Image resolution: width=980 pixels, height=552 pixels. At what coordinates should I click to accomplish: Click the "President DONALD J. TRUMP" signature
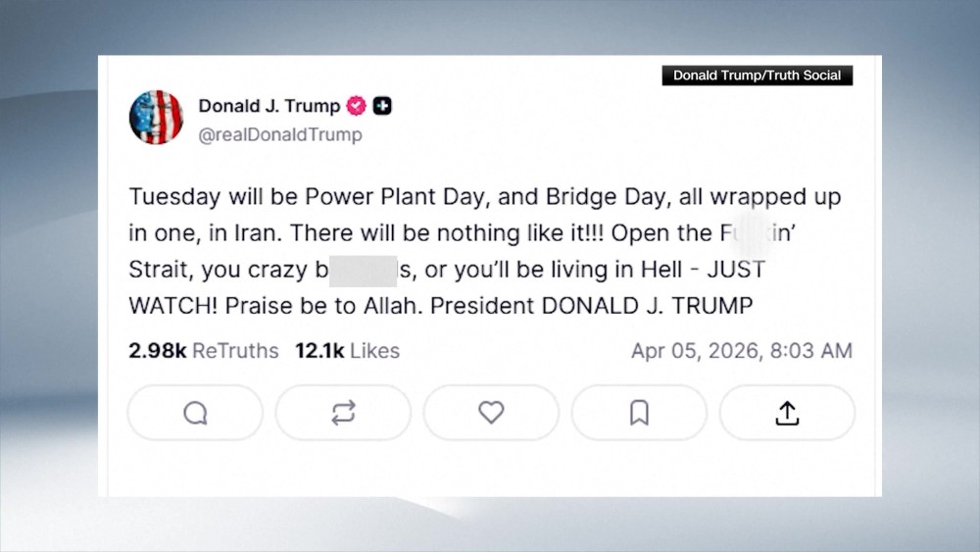(592, 305)
